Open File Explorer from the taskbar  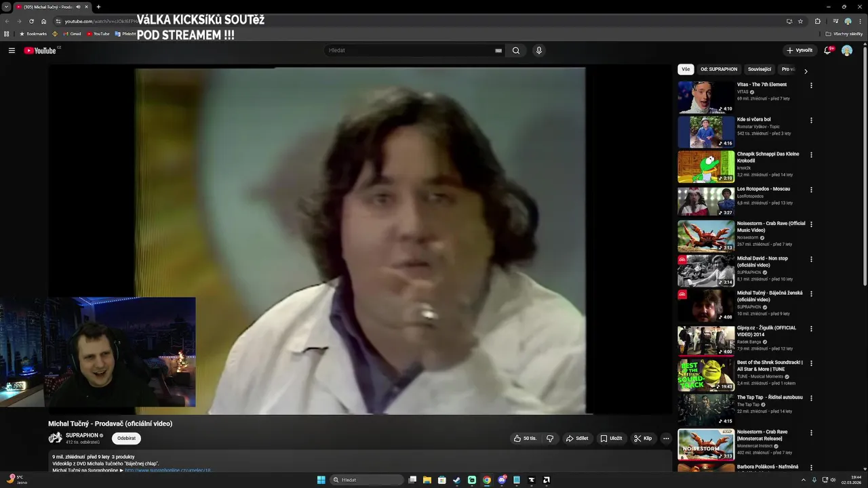coord(427,480)
